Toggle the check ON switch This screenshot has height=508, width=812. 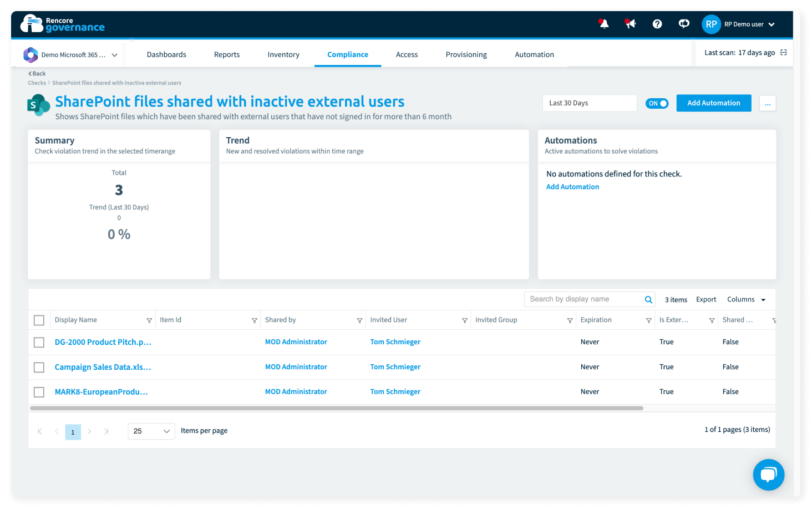657,103
